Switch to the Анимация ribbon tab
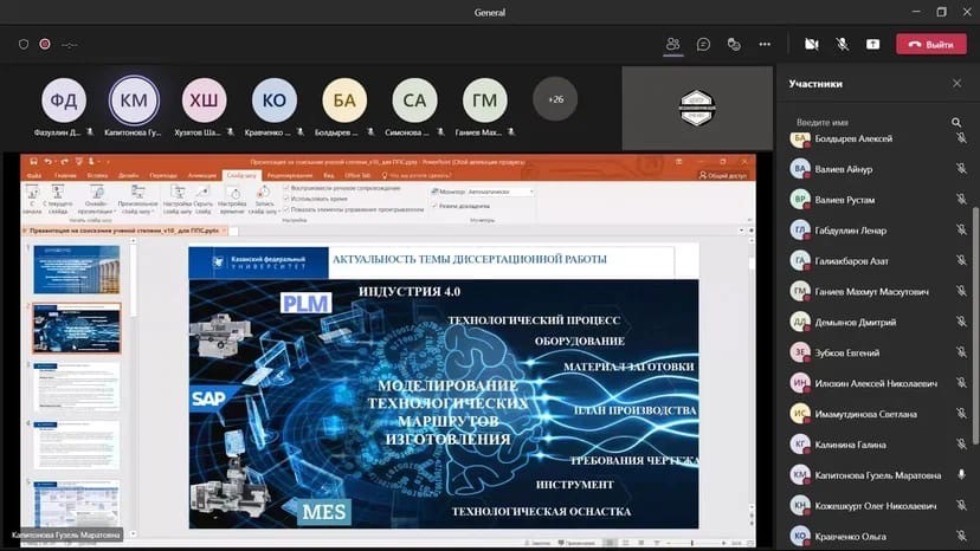The height and width of the screenshot is (551, 980). click(x=201, y=175)
